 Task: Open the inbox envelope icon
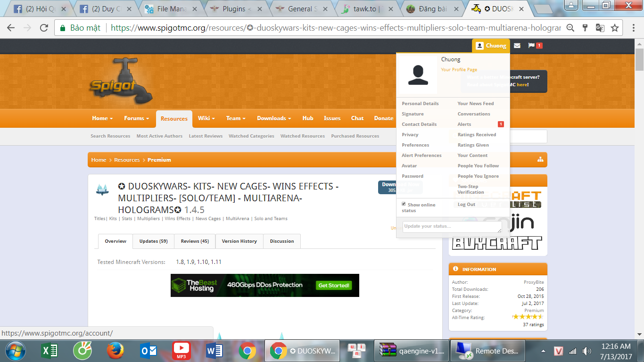pyautogui.click(x=517, y=46)
